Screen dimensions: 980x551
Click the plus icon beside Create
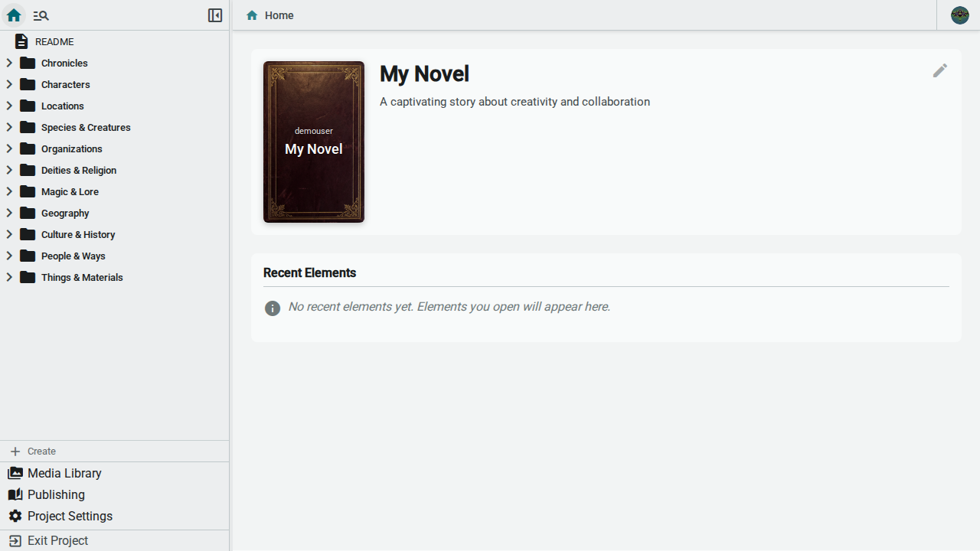click(15, 452)
